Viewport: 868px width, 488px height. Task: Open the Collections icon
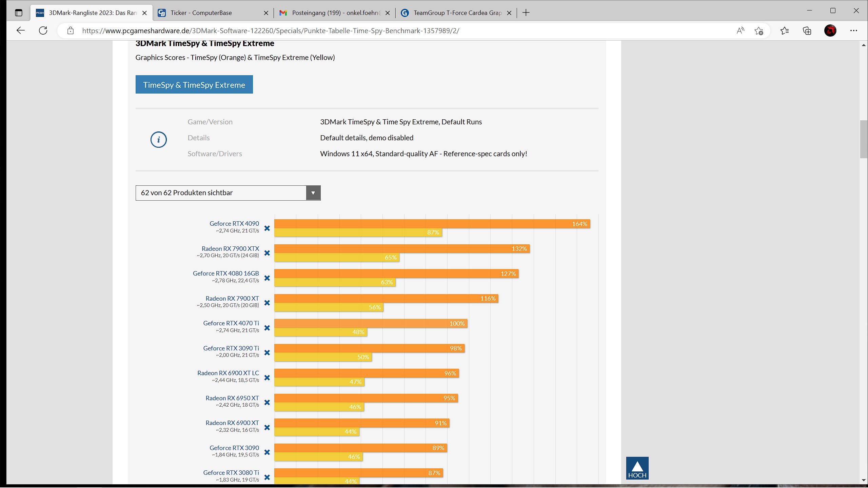(807, 31)
